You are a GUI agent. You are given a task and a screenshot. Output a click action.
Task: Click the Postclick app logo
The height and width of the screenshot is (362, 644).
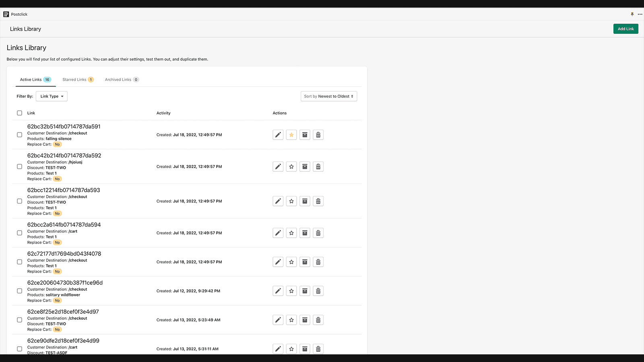(6, 14)
